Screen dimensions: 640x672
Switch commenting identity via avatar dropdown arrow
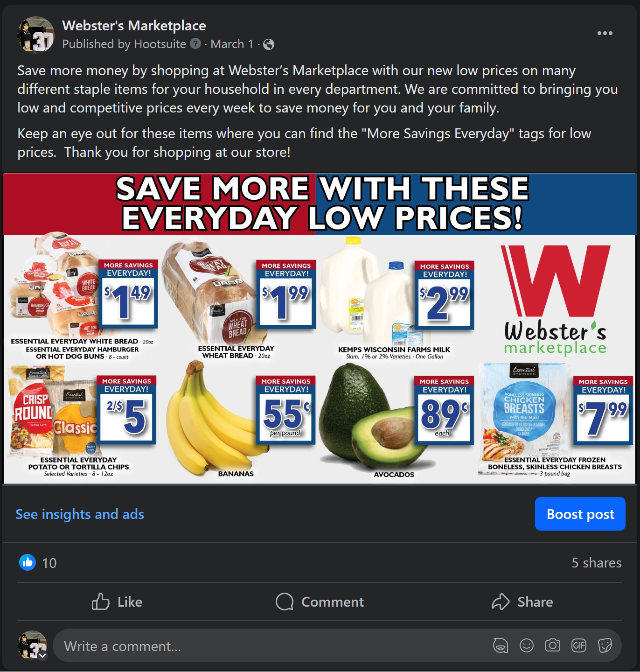pos(42,655)
